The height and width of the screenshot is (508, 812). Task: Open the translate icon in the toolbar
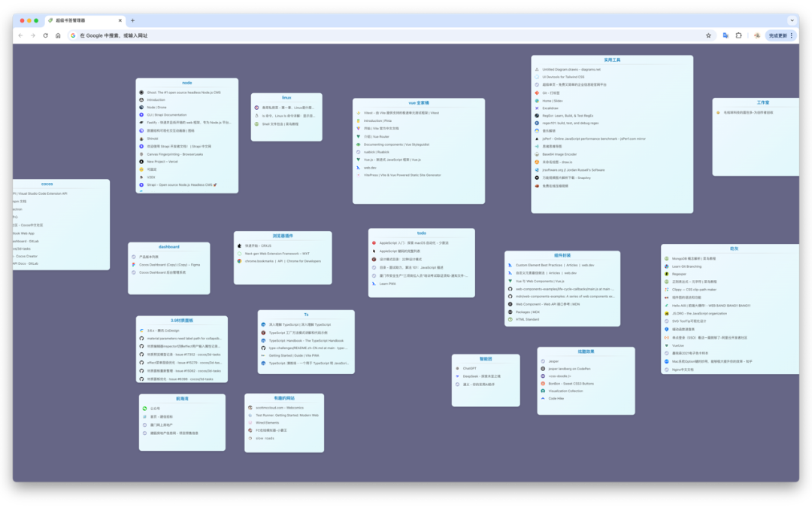coord(726,36)
